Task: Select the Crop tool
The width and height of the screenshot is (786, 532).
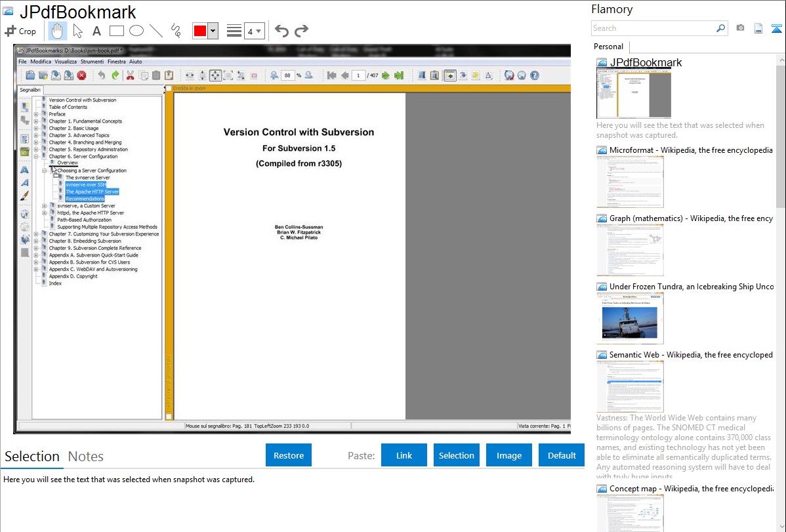Action: [x=20, y=31]
